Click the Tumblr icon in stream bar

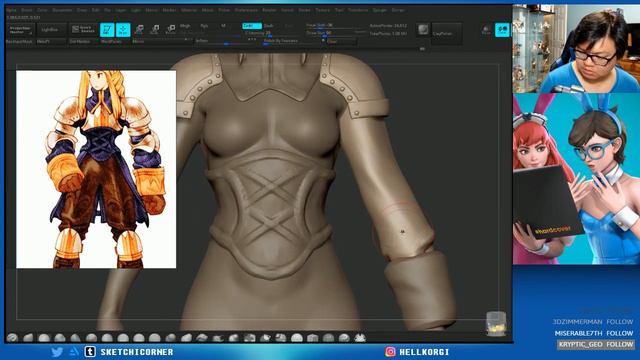tap(90, 352)
